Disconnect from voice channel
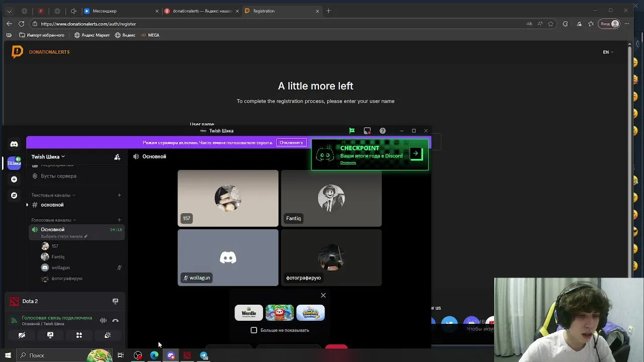Image resolution: width=644 pixels, height=362 pixels. (115, 321)
